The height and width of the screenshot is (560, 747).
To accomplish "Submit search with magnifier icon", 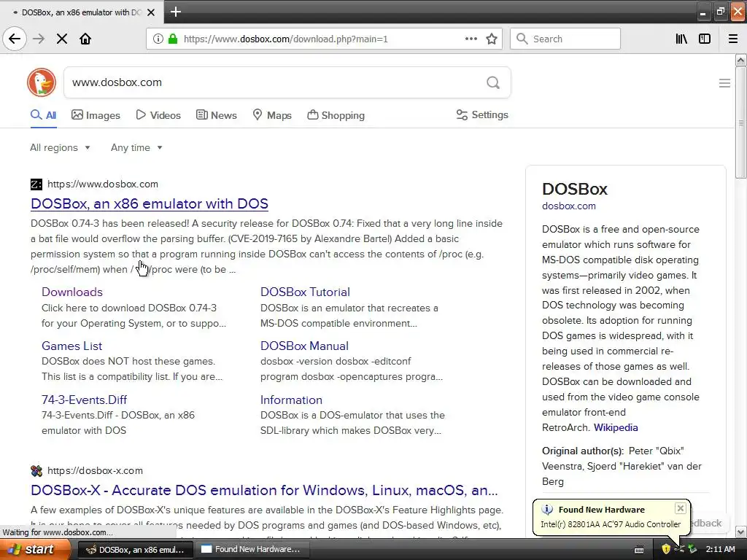I will click(x=493, y=82).
